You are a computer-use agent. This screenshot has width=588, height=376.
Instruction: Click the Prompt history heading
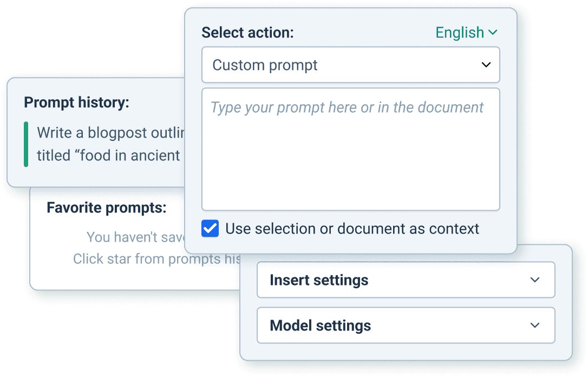[x=76, y=102]
